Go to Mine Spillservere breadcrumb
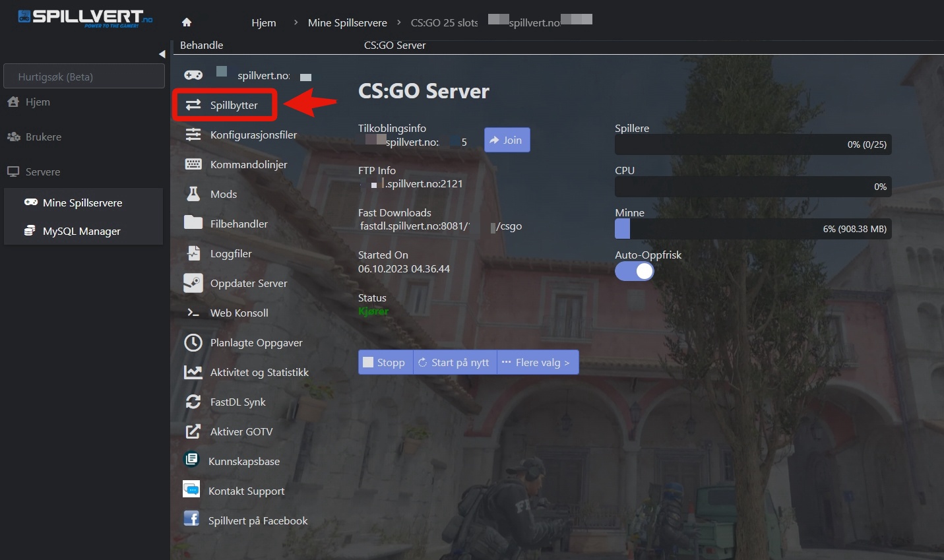Screen dimensions: 944x560 (x=348, y=22)
